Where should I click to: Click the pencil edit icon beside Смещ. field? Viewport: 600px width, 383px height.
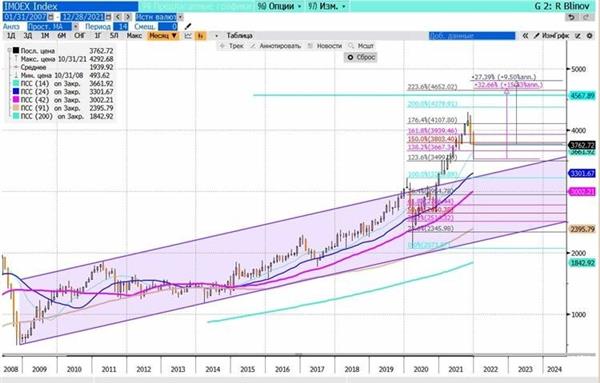[x=188, y=26]
